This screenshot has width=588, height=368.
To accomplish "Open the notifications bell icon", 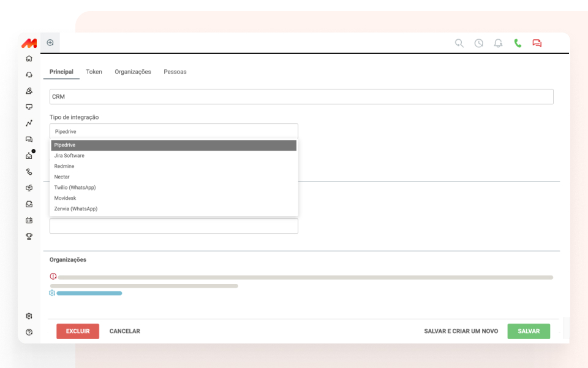I will coord(498,44).
